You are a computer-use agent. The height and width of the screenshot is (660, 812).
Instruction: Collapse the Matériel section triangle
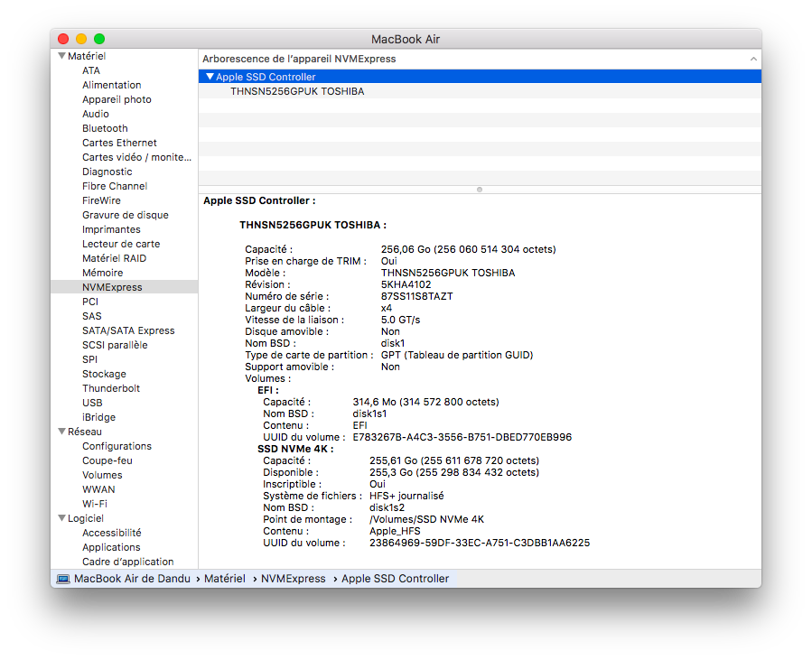61,56
